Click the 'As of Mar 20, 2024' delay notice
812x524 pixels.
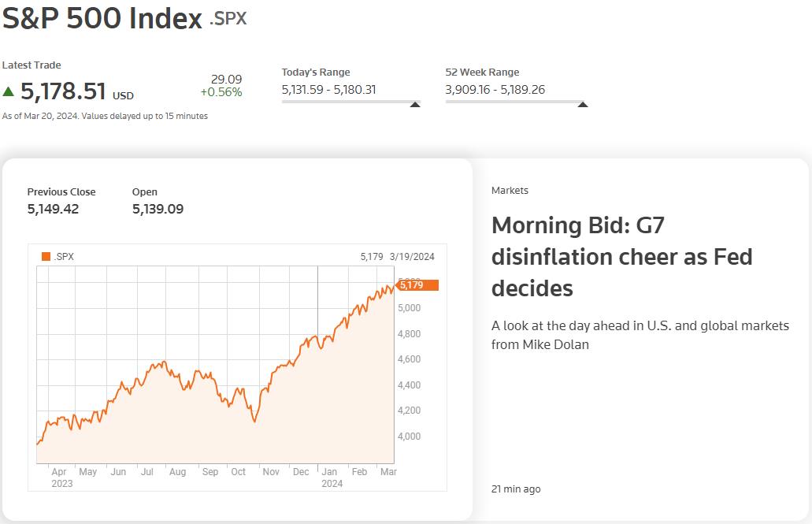pyautogui.click(x=105, y=116)
